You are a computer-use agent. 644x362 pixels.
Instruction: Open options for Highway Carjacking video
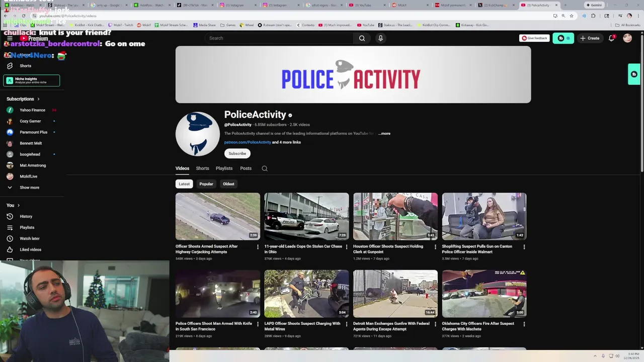(x=257, y=247)
